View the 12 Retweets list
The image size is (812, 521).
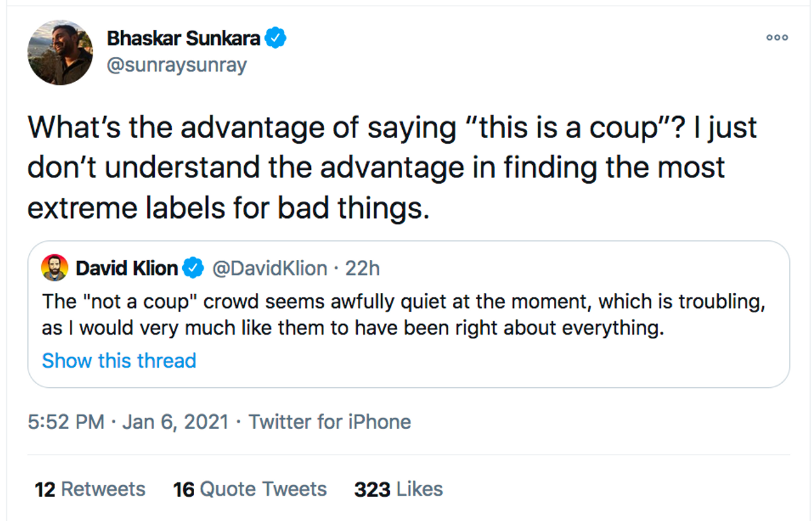(89, 489)
